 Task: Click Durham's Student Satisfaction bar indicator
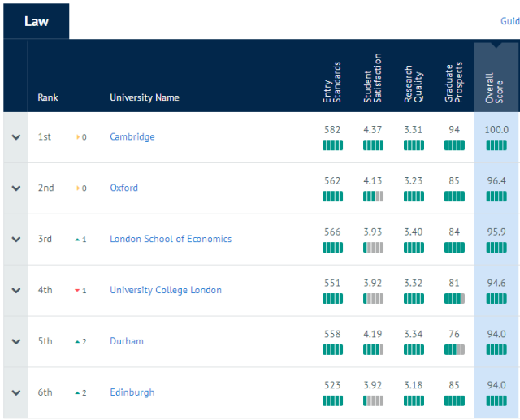373,349
